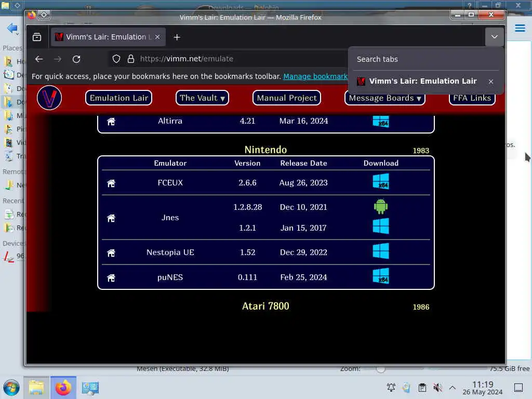Open Nestopia UE homepage house icon
Screen dimensions: 532x399
click(111, 253)
